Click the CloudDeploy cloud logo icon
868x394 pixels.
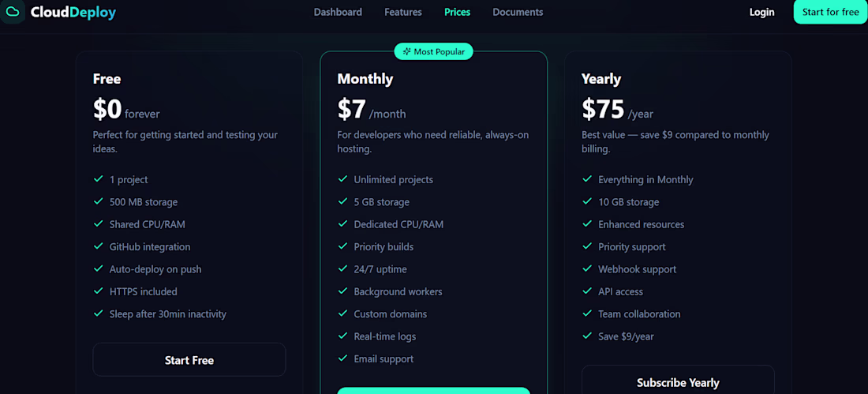12,12
